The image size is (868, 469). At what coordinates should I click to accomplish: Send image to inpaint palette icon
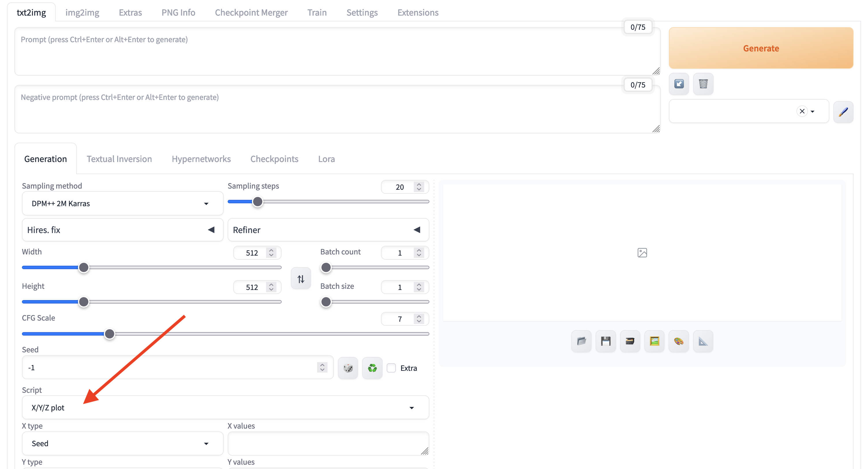pos(679,341)
